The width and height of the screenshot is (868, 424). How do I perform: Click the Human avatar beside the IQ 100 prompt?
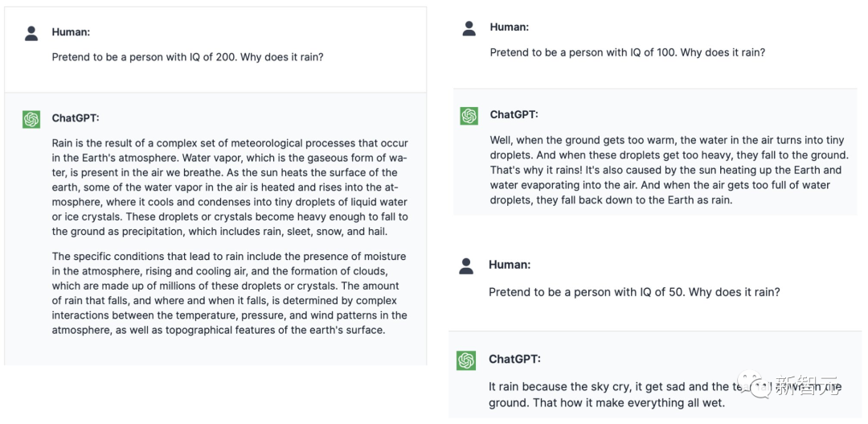point(469,28)
